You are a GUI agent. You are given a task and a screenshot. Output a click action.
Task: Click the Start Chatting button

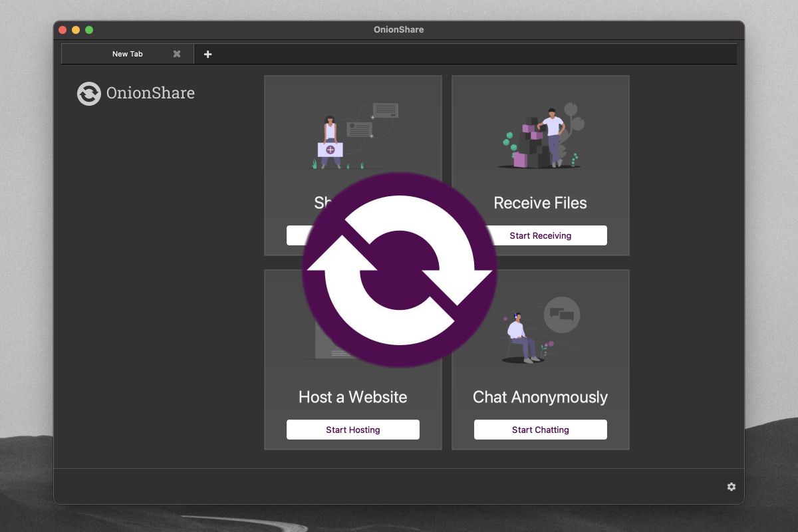[541, 430]
